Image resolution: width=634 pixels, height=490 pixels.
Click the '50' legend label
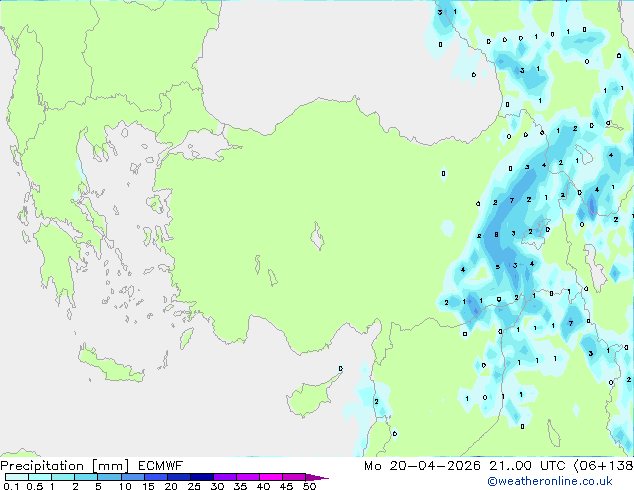309,486
